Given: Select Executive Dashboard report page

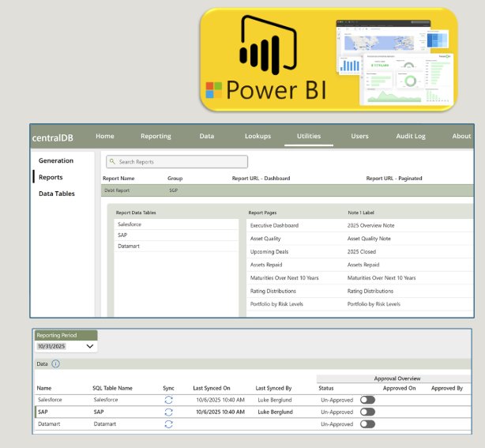Looking at the screenshot, I should coord(274,225).
